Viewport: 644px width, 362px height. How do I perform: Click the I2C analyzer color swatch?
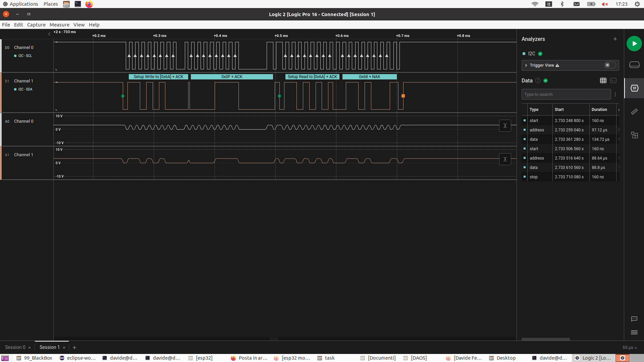click(x=524, y=54)
